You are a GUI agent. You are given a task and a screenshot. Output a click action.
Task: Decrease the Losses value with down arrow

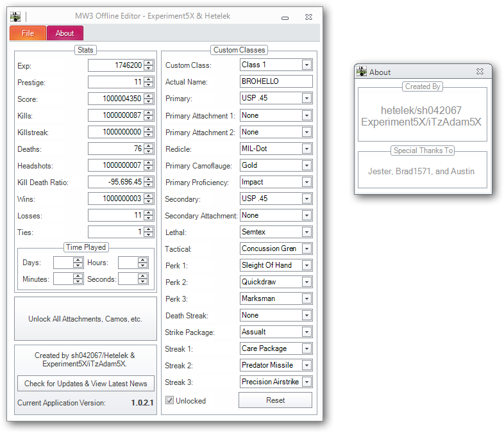click(x=149, y=218)
